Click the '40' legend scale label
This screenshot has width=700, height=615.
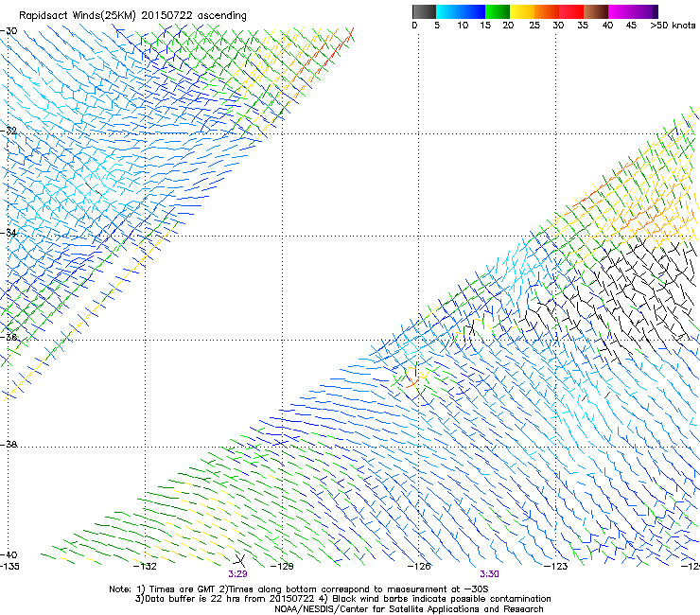(x=607, y=26)
